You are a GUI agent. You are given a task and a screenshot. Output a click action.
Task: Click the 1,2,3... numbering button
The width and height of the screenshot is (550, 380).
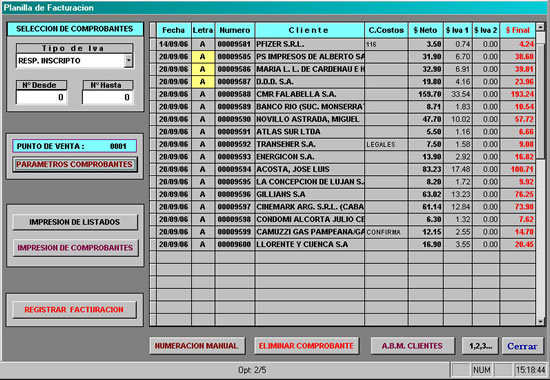pyautogui.click(x=480, y=346)
